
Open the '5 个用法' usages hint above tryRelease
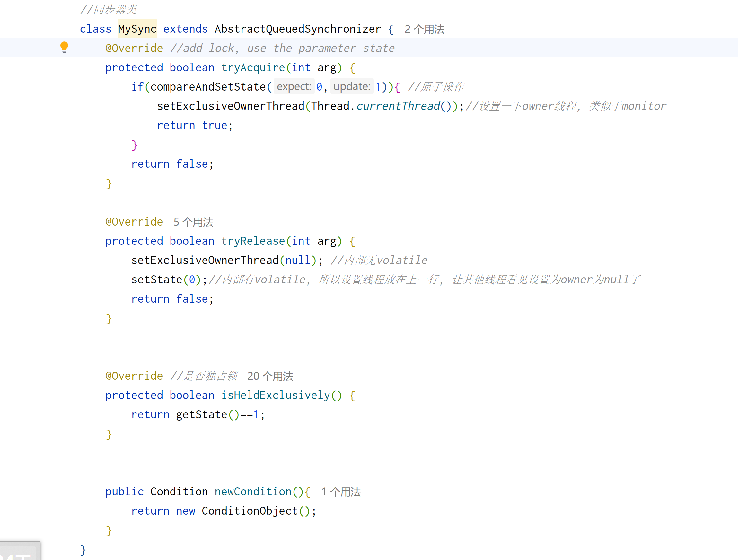point(193,222)
